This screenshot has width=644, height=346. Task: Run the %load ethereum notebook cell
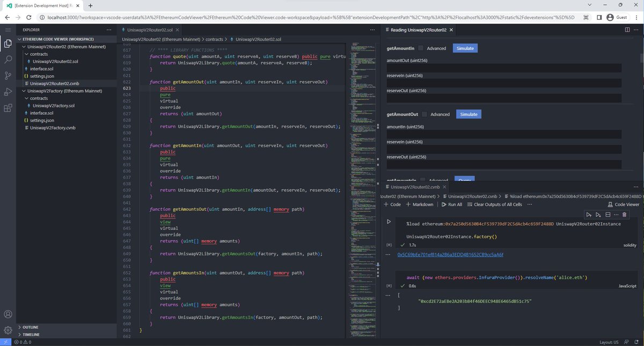(389, 221)
